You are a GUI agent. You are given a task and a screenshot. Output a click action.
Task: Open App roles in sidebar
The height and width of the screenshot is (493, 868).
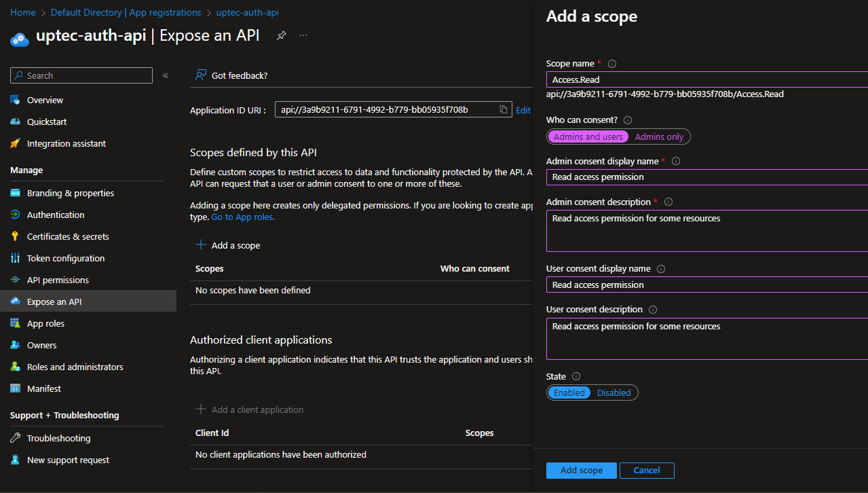point(45,324)
